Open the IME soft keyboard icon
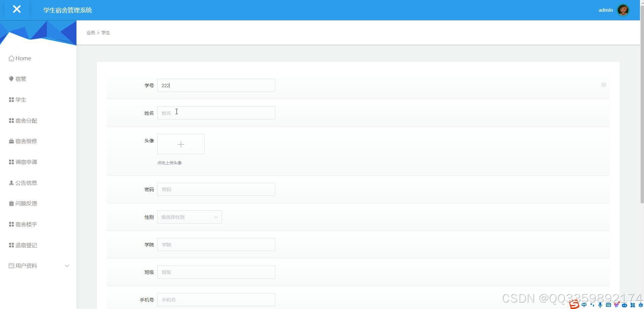 coord(608,305)
